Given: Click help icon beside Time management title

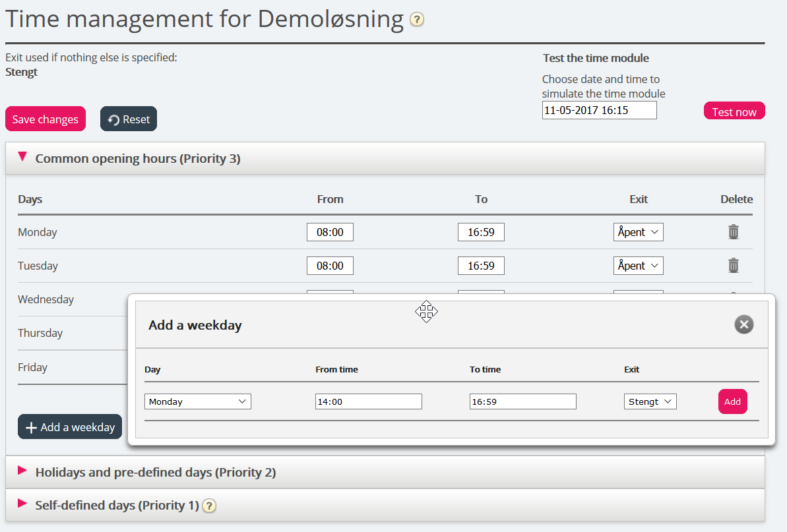Looking at the screenshot, I should pyautogui.click(x=416, y=20).
